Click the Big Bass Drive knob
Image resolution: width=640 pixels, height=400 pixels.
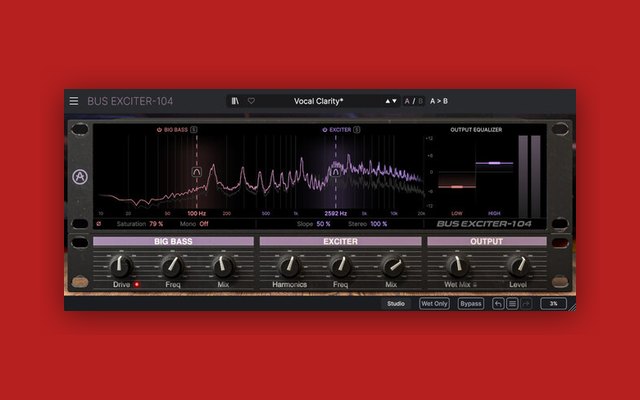pos(121,266)
